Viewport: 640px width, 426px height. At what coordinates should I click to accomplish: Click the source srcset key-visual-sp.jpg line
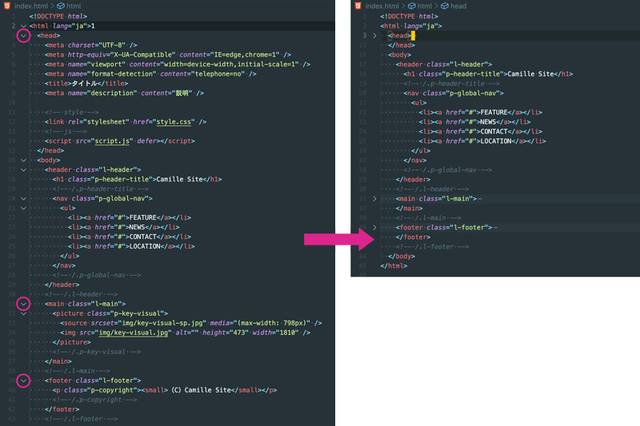pos(191,323)
